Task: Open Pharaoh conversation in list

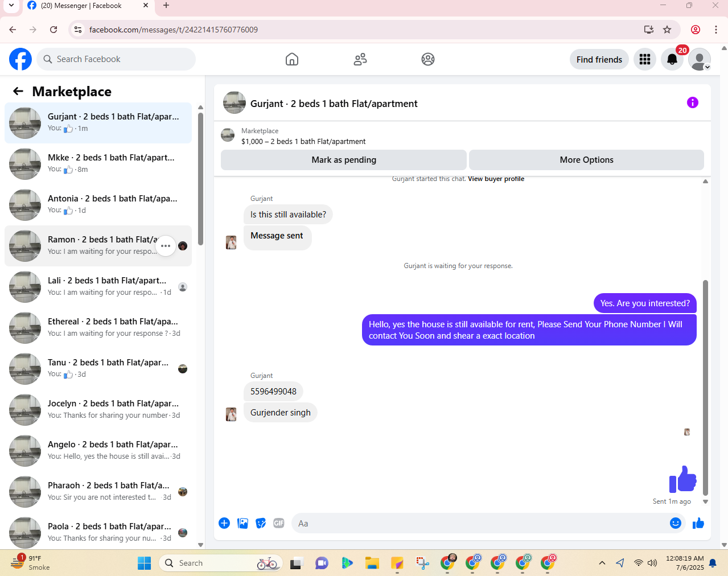Action: 98,492
